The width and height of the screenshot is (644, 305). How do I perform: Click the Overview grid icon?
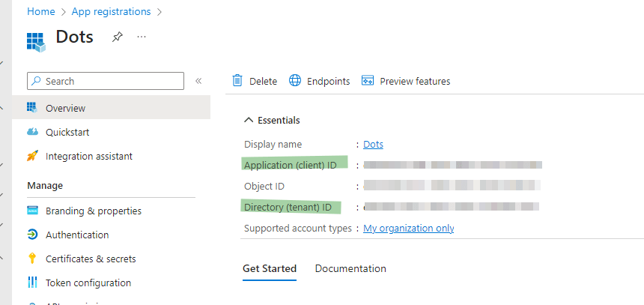tap(32, 108)
